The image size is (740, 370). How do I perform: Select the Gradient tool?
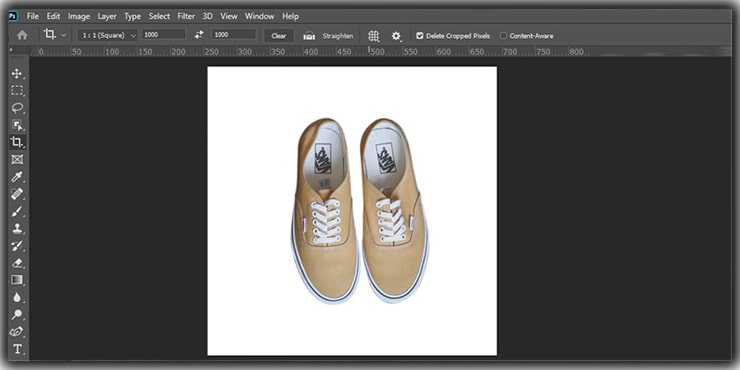point(17,280)
